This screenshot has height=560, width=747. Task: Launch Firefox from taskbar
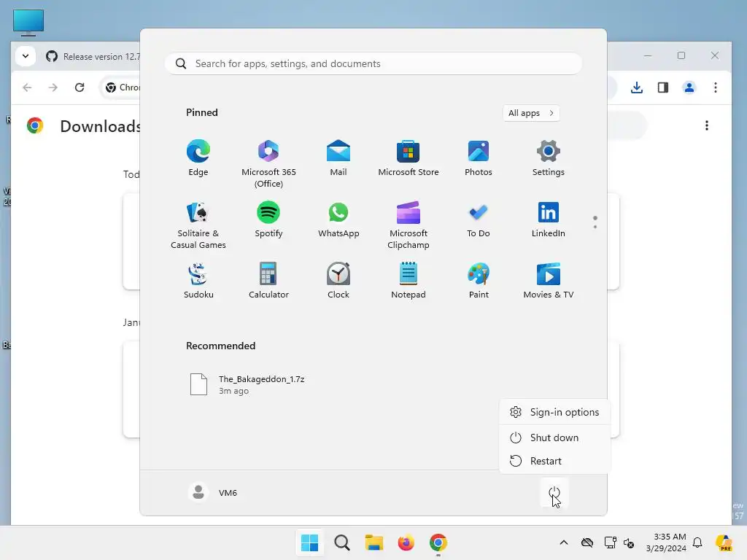click(x=406, y=542)
